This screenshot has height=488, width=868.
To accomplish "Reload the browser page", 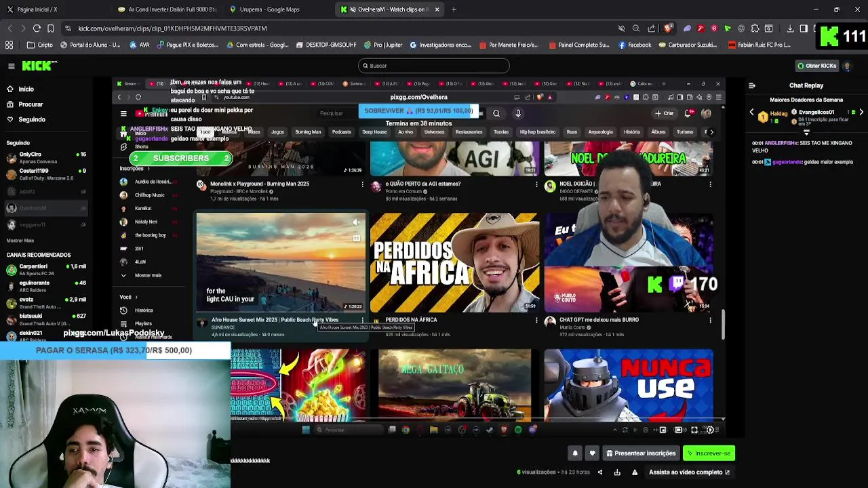I will (x=37, y=28).
